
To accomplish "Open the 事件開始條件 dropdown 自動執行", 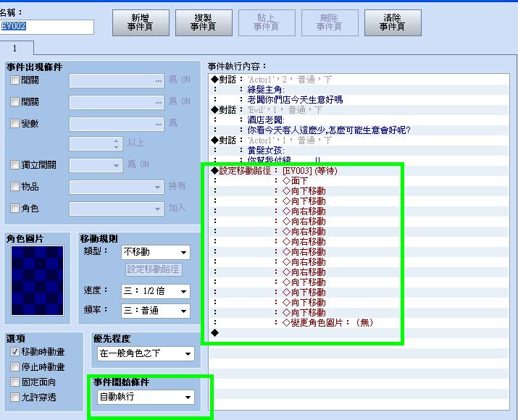I will [x=146, y=397].
